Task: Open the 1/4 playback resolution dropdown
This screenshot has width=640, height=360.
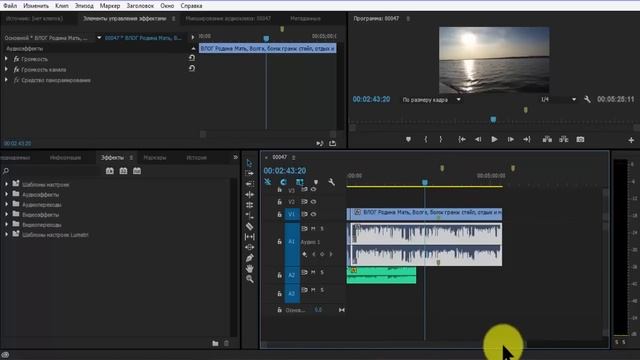Action: 558,100
